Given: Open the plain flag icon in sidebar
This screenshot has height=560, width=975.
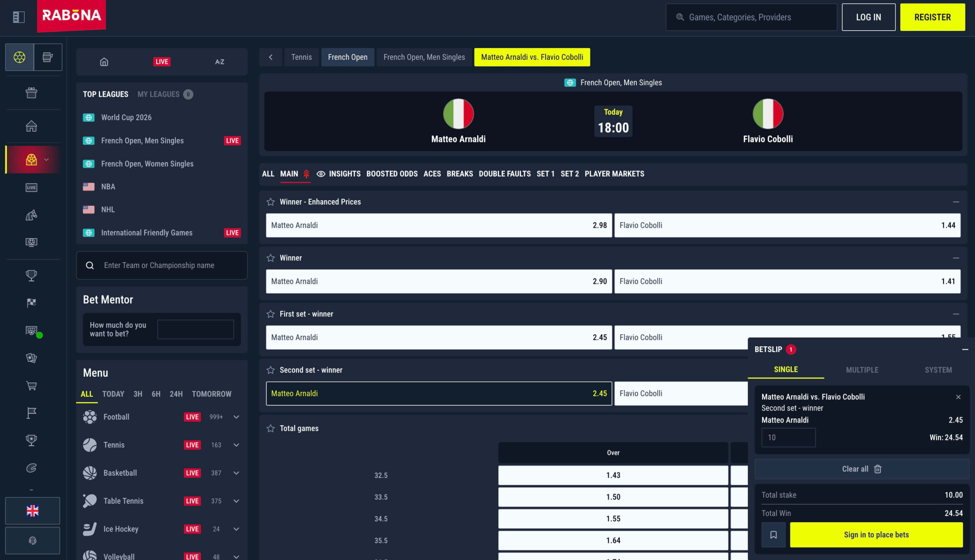Looking at the screenshot, I should pyautogui.click(x=32, y=413).
